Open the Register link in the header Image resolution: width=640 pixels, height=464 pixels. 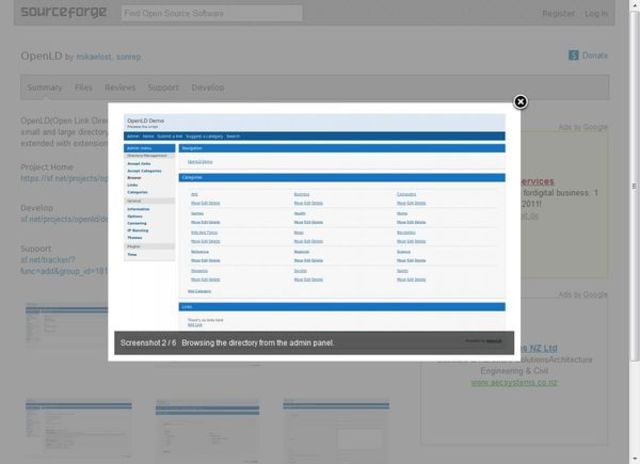click(x=558, y=13)
